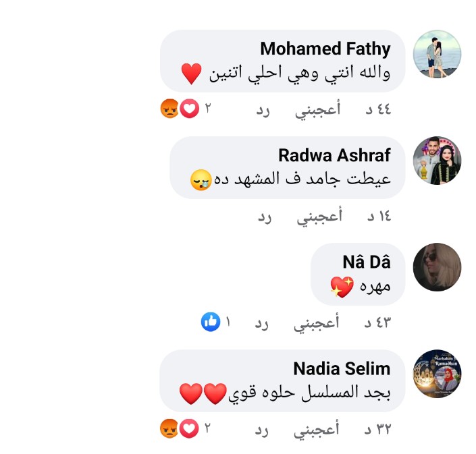The image size is (476, 454).
Task: Click the Mohamed Fathy name link
Action: click(x=325, y=49)
